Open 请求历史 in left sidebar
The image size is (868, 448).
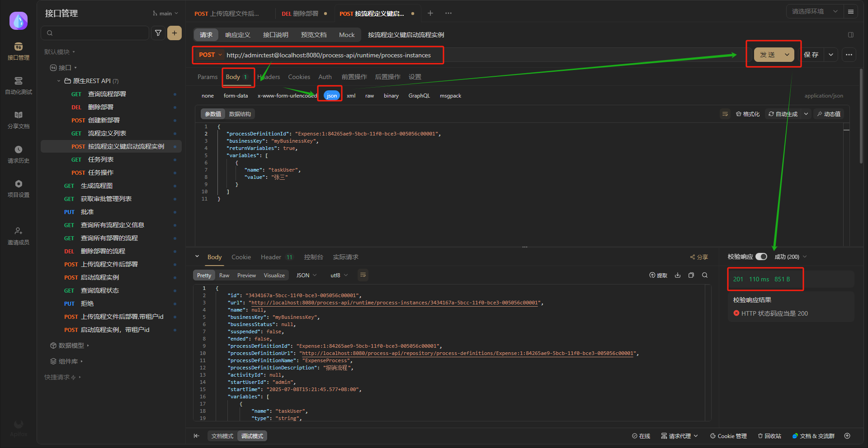pyautogui.click(x=18, y=154)
